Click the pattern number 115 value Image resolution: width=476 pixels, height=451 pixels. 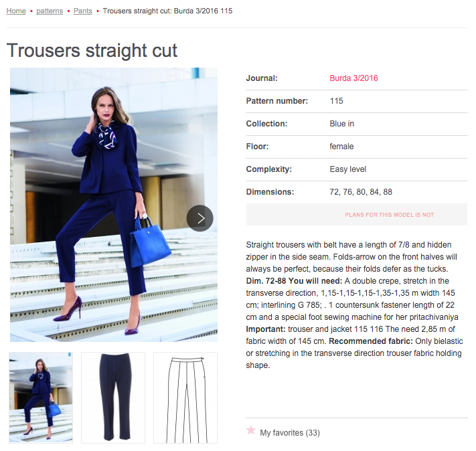pos(336,101)
